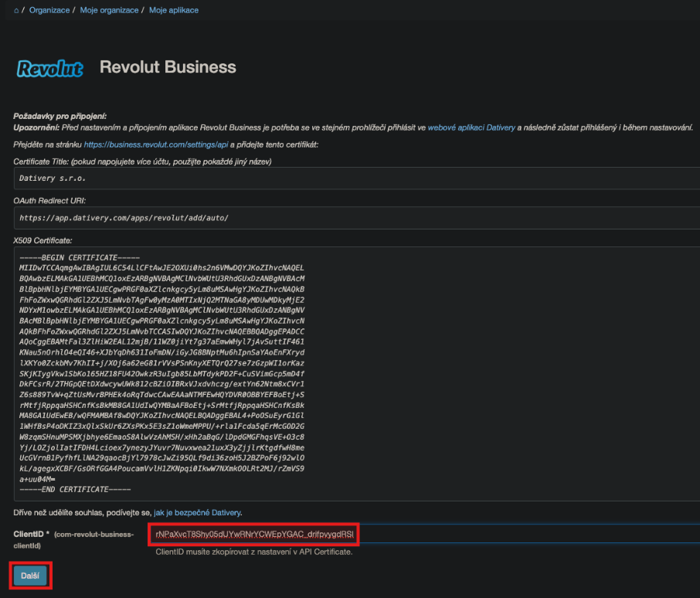Focus the ClientID input field

point(424,534)
